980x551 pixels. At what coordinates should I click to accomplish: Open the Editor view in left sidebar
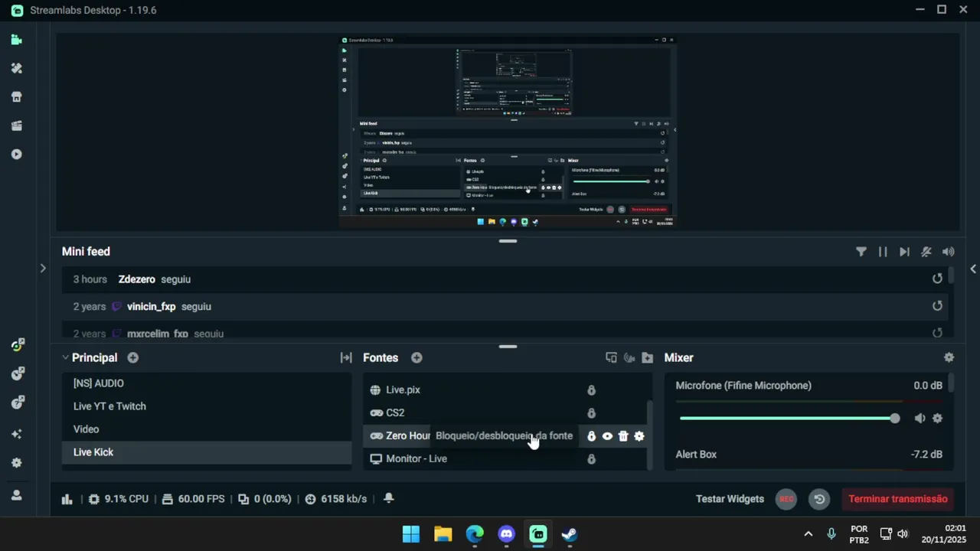point(17,40)
